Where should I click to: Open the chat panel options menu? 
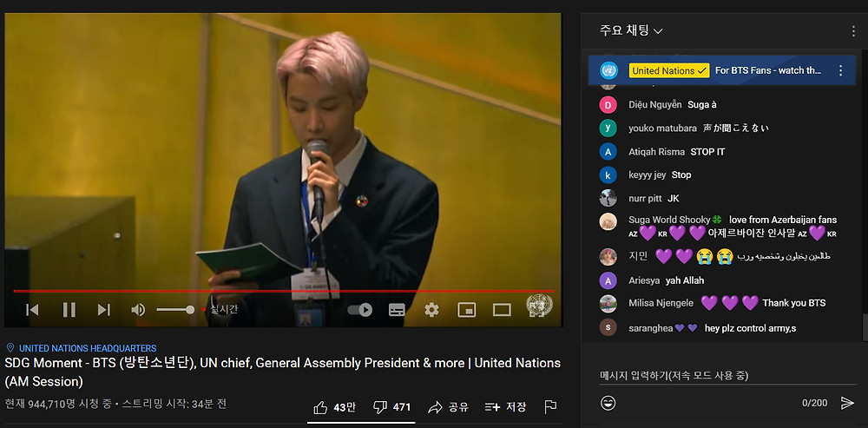(853, 31)
